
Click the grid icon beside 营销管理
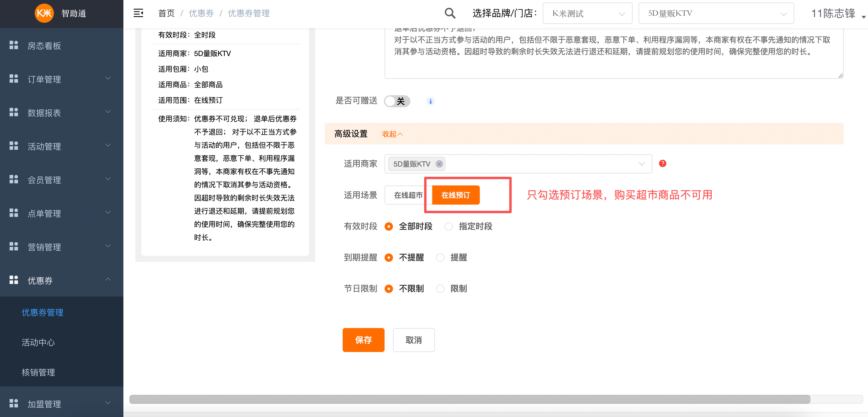click(14, 247)
